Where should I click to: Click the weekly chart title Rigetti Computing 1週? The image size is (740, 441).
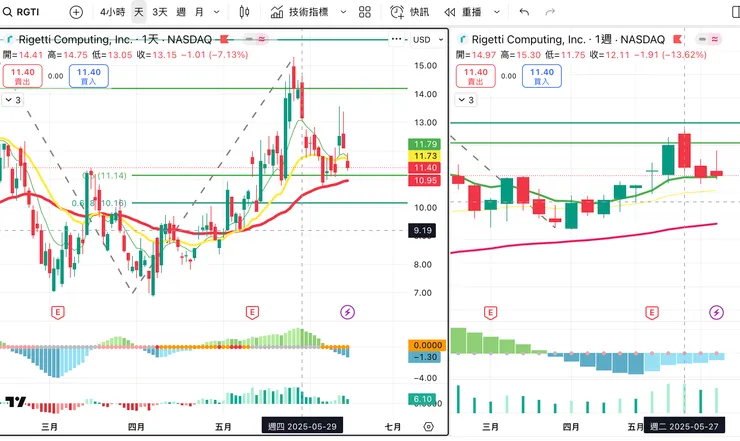click(x=568, y=39)
